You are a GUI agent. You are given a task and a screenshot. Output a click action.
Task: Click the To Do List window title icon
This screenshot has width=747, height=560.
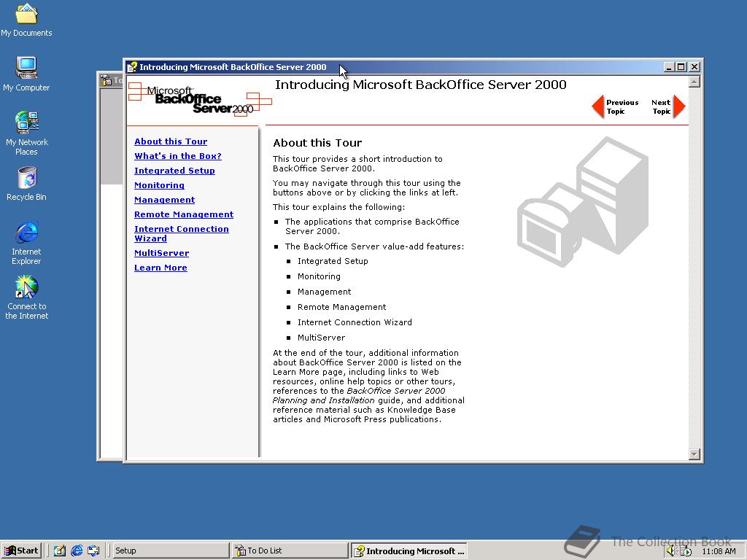107,80
